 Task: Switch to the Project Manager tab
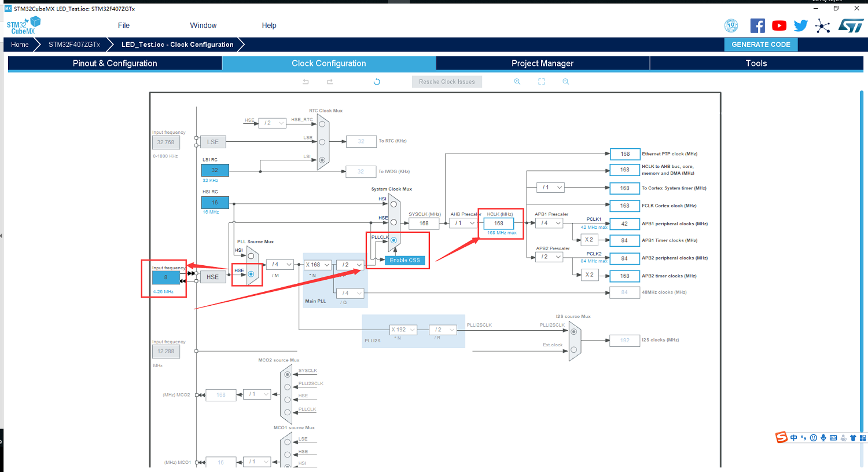click(x=543, y=63)
